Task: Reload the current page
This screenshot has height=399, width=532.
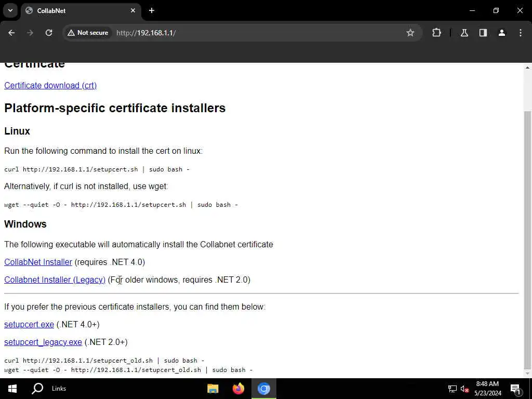Action: (49, 33)
